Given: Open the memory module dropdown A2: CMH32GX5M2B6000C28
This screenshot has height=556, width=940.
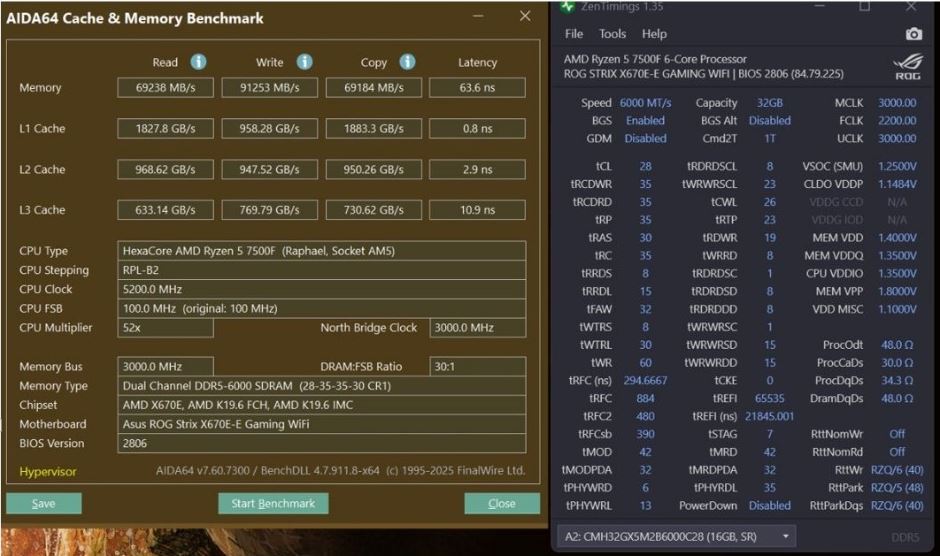Looking at the screenshot, I should tap(677, 536).
